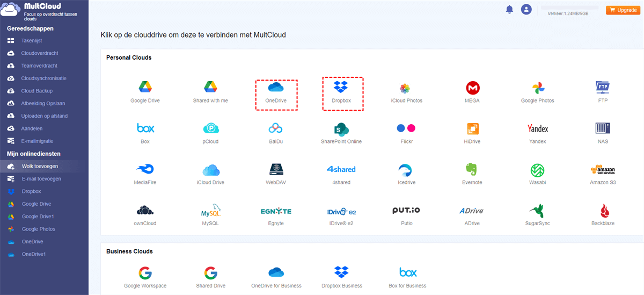644x295 pixels.
Task: Add Dropbox Business
Action: coord(341,277)
